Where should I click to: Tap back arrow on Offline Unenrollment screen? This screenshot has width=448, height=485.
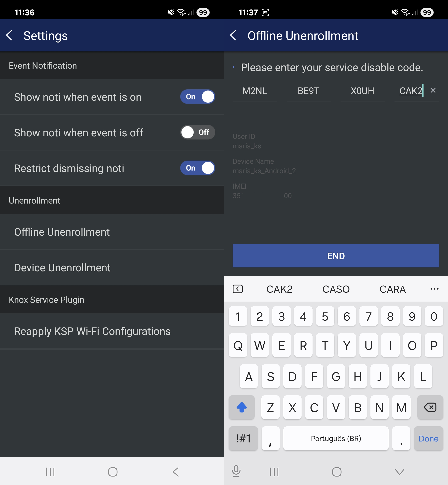click(233, 36)
